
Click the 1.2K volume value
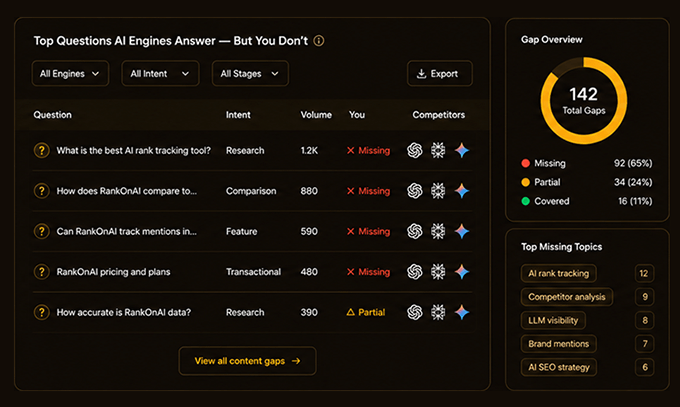pyautogui.click(x=309, y=151)
